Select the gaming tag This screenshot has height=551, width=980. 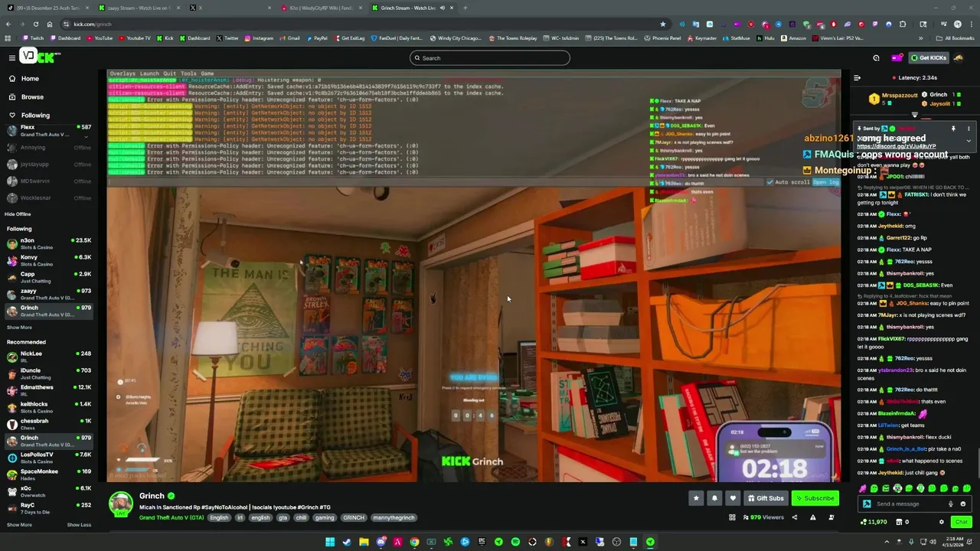[325, 517]
